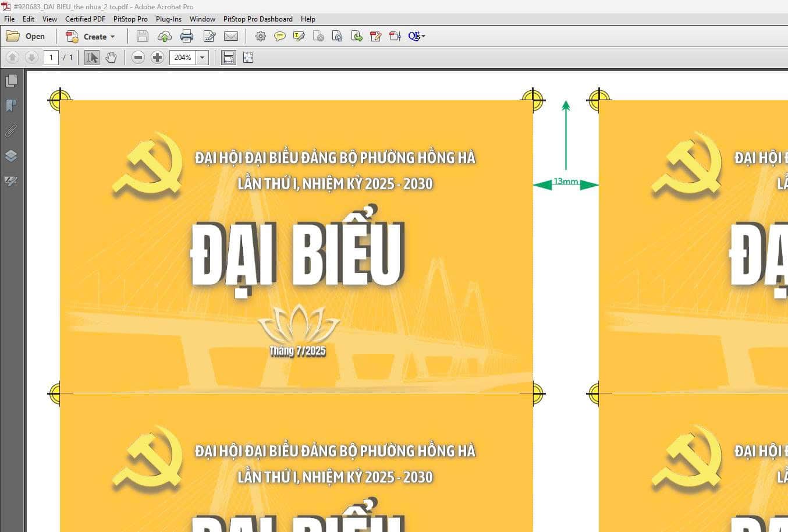Activate the Select tool arrow
The width and height of the screenshot is (788, 532).
92,58
